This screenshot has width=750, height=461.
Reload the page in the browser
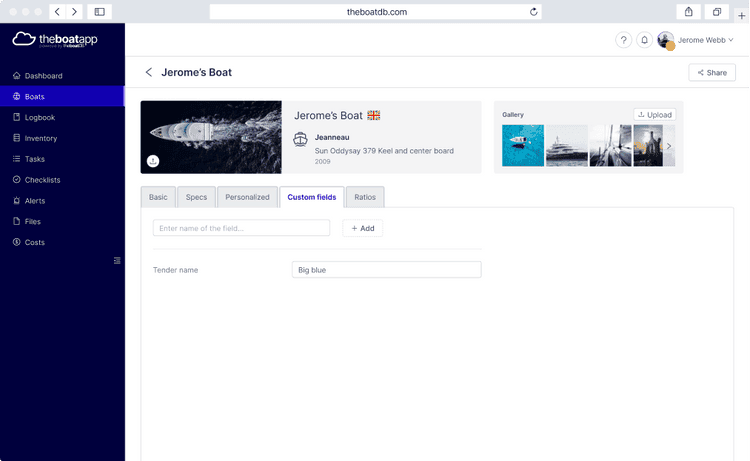pyautogui.click(x=534, y=12)
